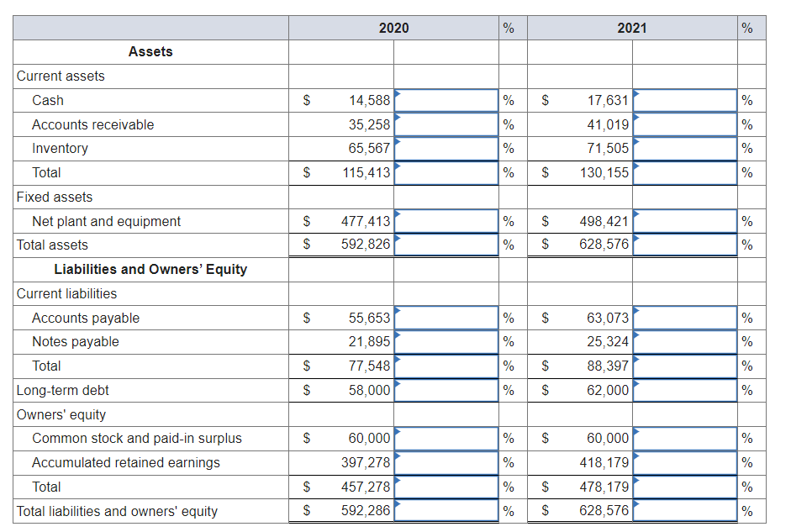Click the 2021 Accounts receivable percentage field
The width and height of the screenshot is (791, 532).
click(x=683, y=124)
